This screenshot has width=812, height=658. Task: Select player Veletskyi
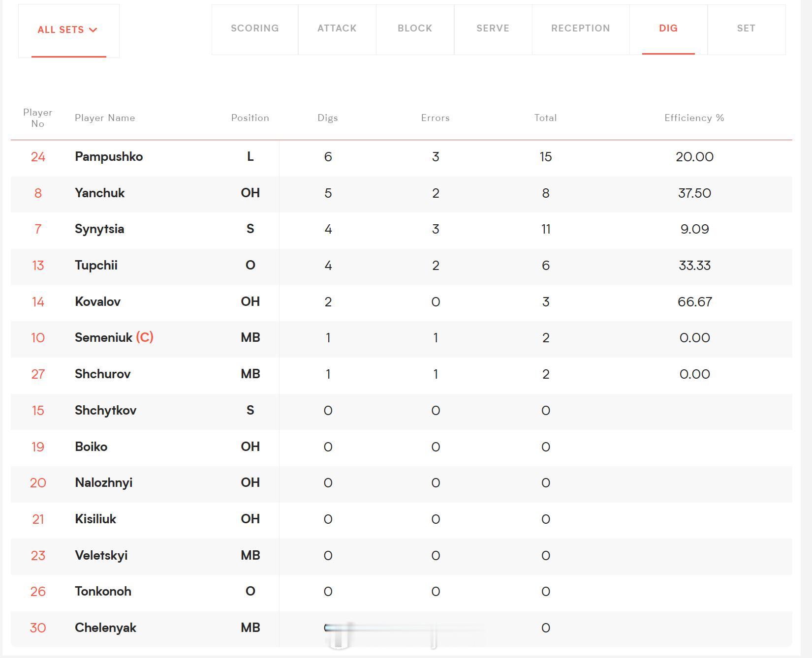(101, 555)
